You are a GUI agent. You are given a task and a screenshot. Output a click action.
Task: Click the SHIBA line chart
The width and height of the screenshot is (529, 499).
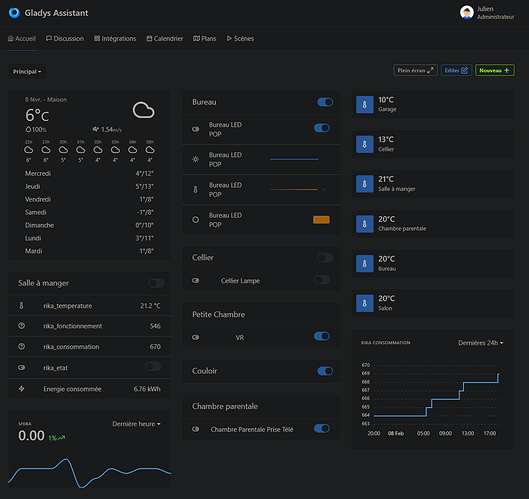pos(89,472)
